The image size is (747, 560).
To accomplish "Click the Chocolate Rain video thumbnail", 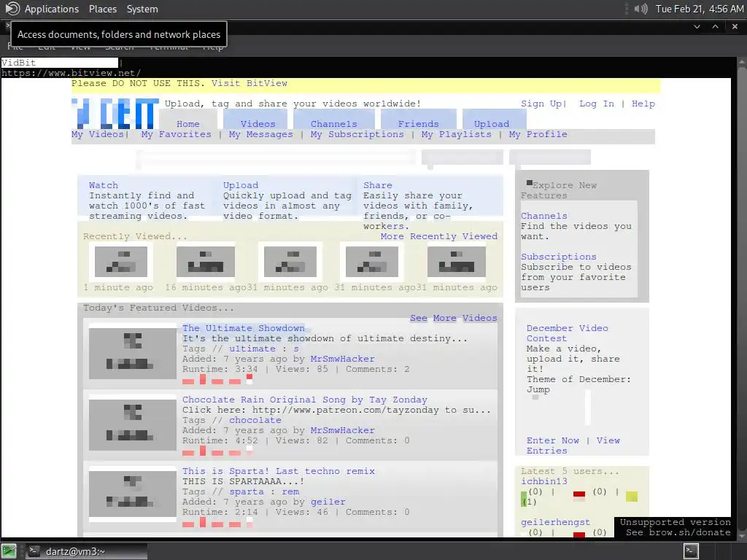I will coord(133,425).
